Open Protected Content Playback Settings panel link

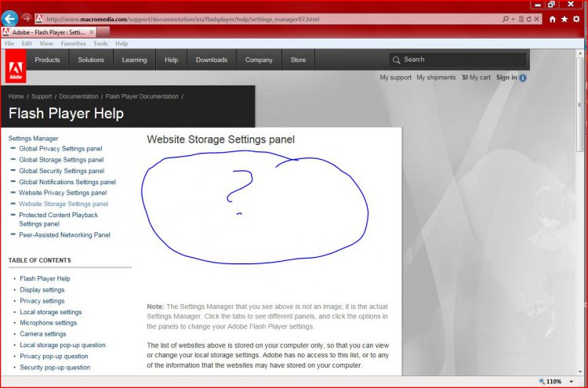pos(58,219)
